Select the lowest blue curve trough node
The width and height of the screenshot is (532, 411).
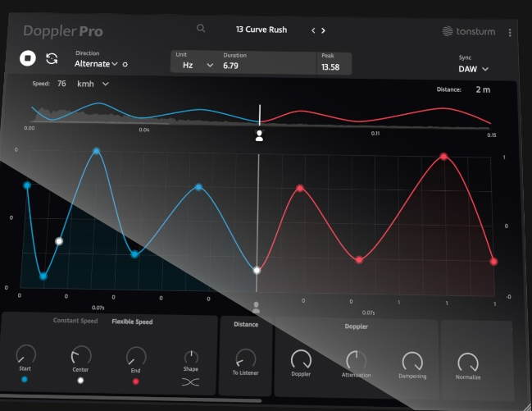43,276
